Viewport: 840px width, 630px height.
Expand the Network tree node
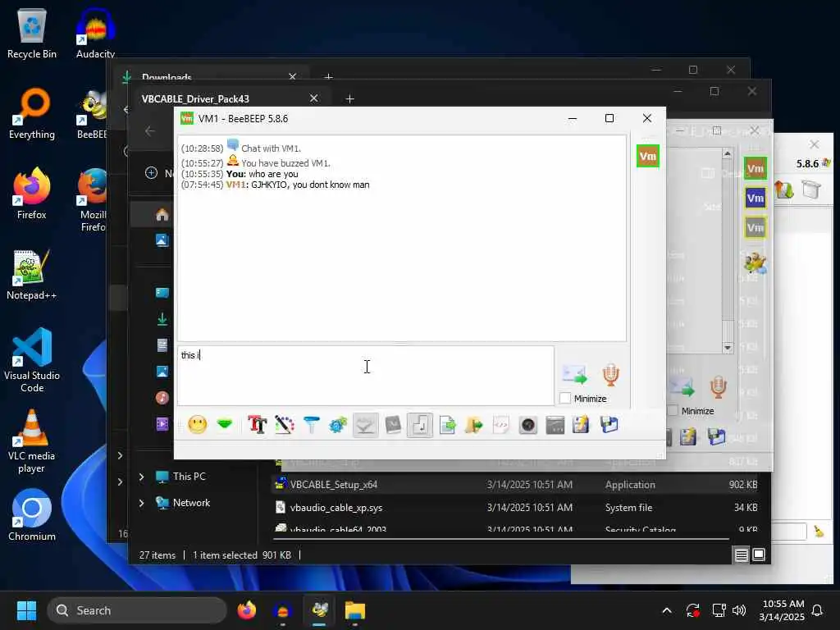point(141,503)
